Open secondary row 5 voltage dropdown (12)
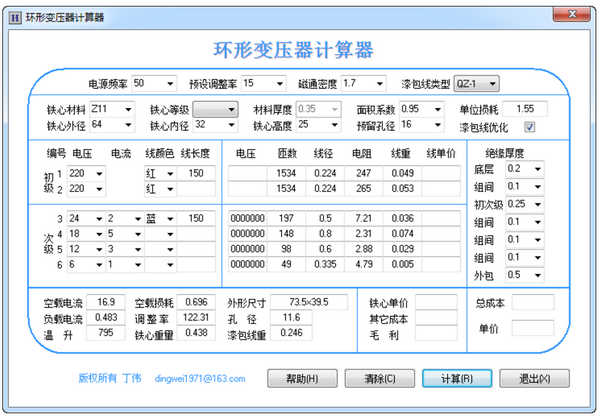600x417 pixels. point(99,249)
